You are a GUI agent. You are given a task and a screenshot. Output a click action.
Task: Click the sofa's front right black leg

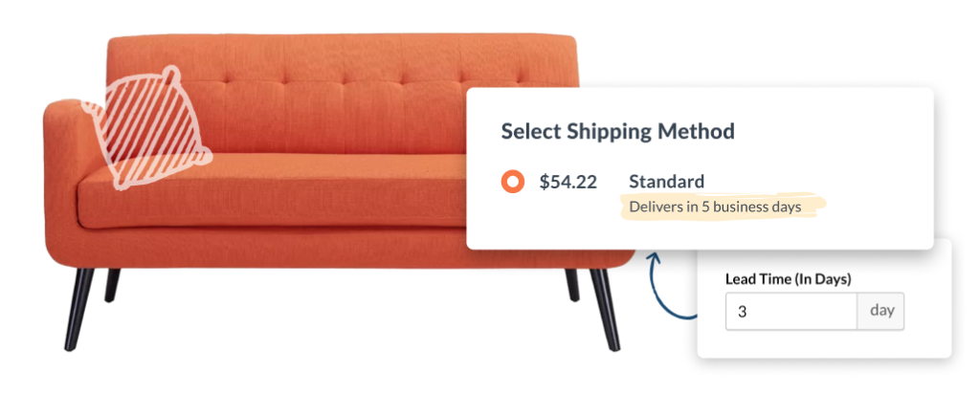pos(605,309)
